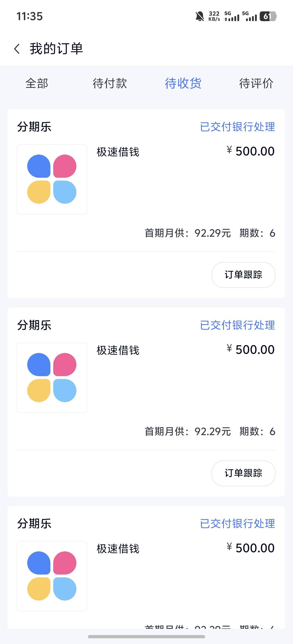
Task: Tap 分期乐 shop name on first order
Action: pos(34,127)
